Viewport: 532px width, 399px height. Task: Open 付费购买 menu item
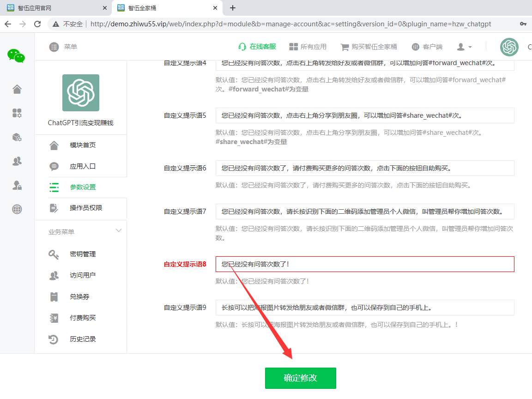pos(83,318)
